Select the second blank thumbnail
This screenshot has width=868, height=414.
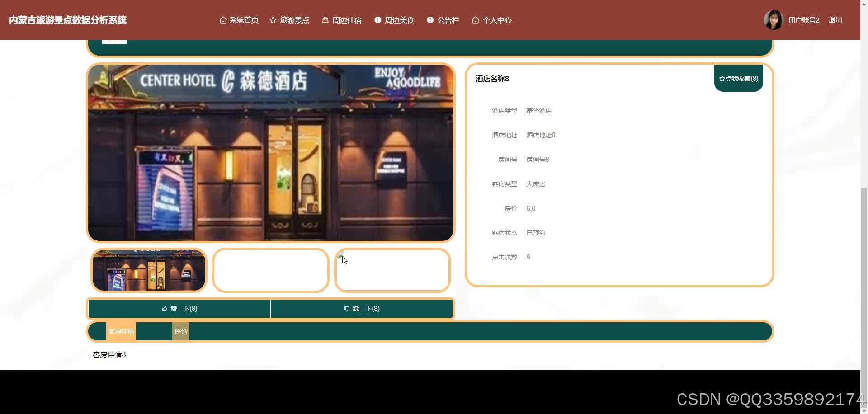(270, 270)
